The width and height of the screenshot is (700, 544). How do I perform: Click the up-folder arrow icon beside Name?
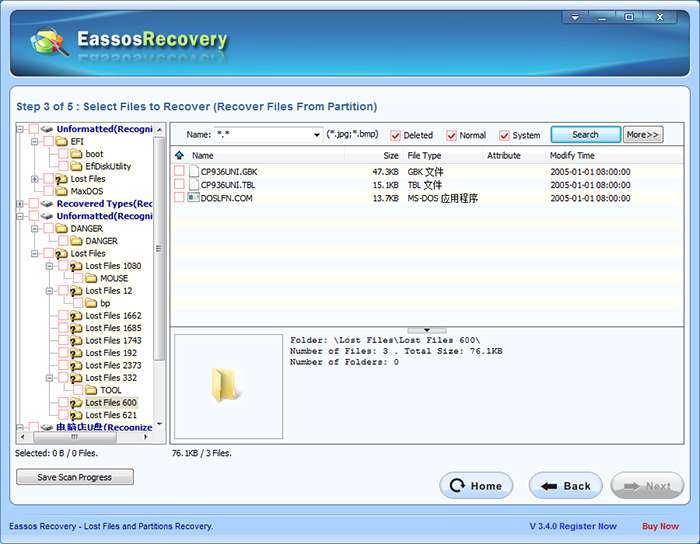[x=179, y=155]
